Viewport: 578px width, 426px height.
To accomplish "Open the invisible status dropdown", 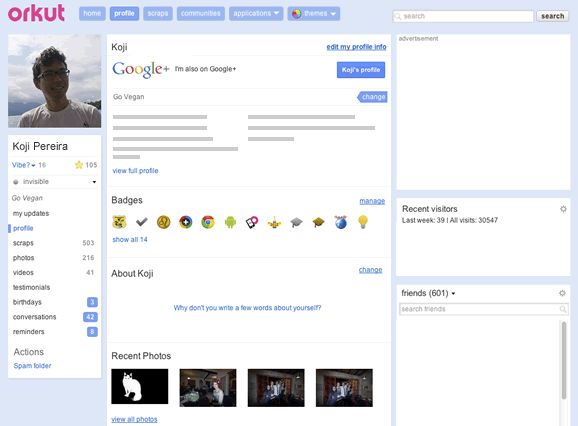I will tap(55, 182).
